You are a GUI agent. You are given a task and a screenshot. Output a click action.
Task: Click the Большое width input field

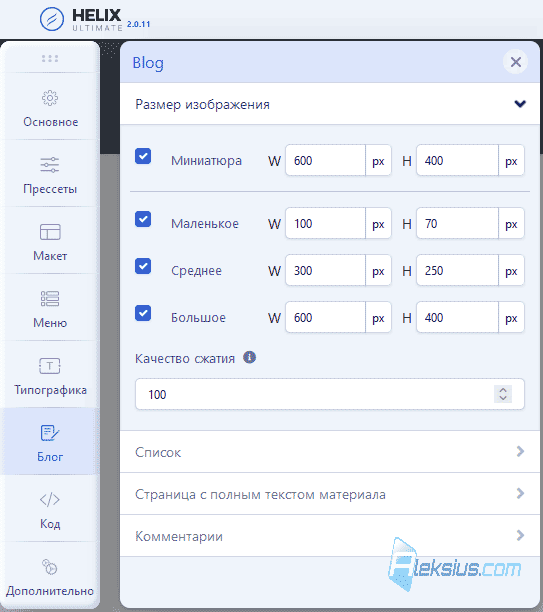point(326,317)
